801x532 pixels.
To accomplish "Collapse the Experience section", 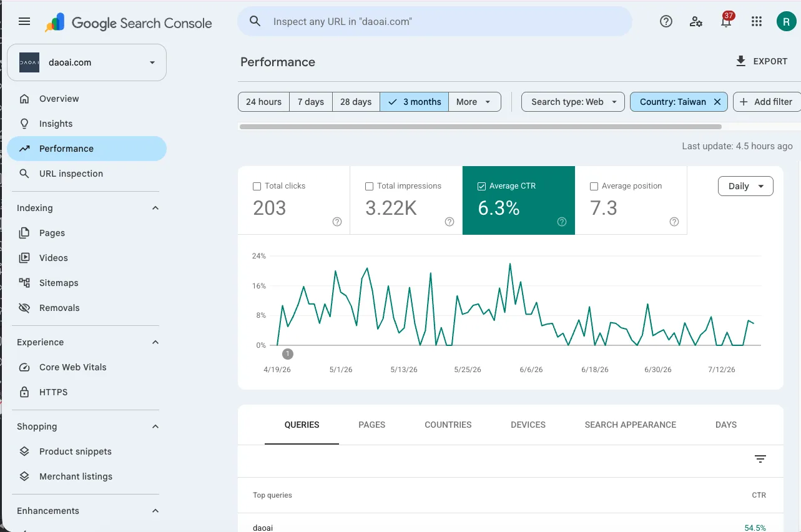I will coord(155,342).
